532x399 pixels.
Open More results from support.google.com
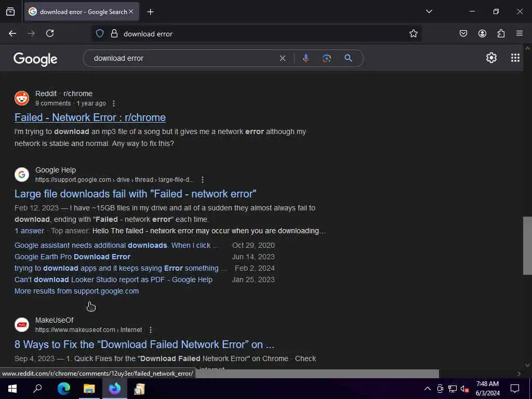click(x=76, y=291)
